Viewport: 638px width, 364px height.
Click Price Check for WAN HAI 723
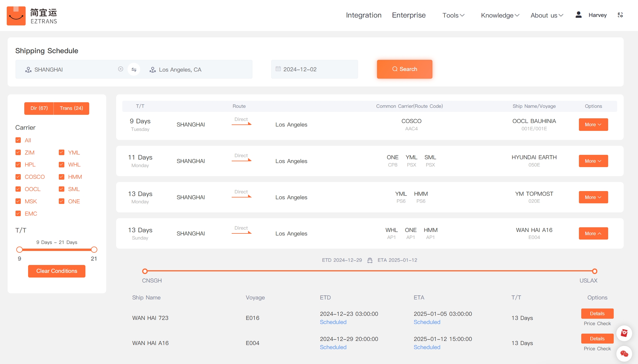click(597, 323)
